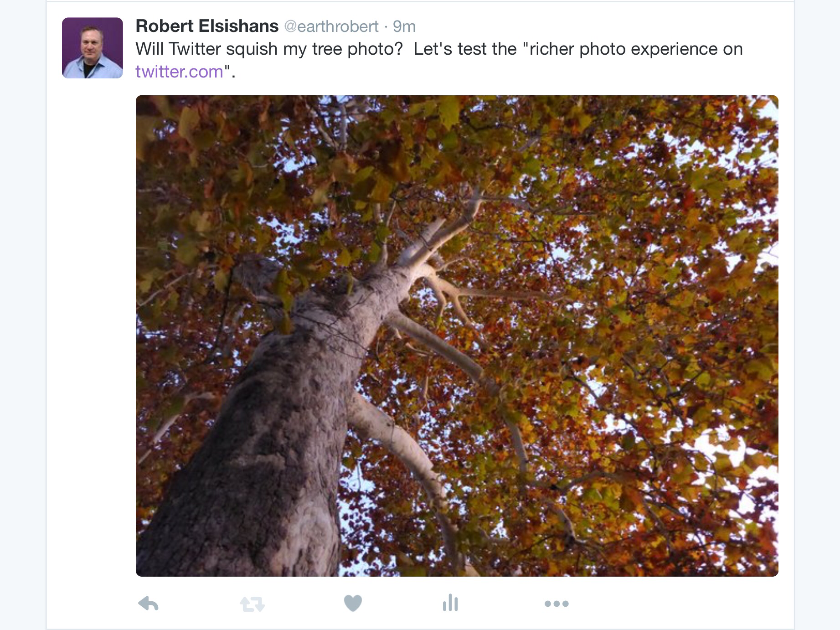Open the autumn tree photo
This screenshot has width=840, height=630.
tap(457, 336)
